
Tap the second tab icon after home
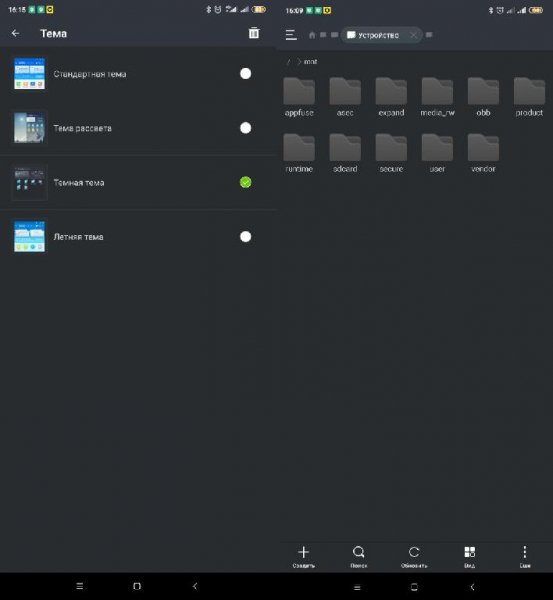(323, 35)
